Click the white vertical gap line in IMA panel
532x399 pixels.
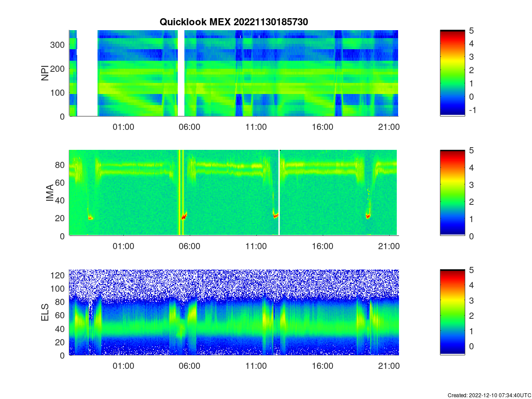pyautogui.click(x=279, y=193)
